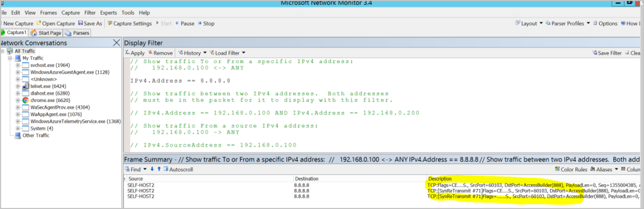This screenshot has height=209, width=644.
Task: Expand the diahost.exe (6280) node
Action: pyautogui.click(x=18, y=93)
